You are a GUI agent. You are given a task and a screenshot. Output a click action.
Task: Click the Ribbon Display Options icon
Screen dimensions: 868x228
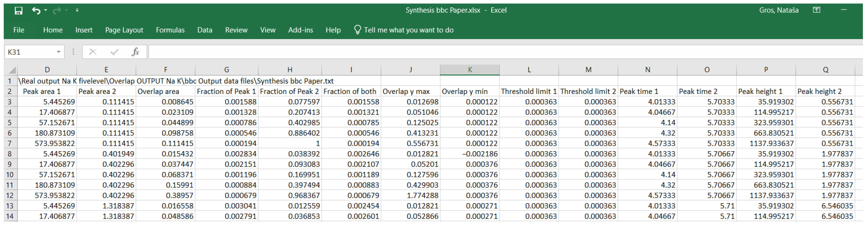(816, 10)
